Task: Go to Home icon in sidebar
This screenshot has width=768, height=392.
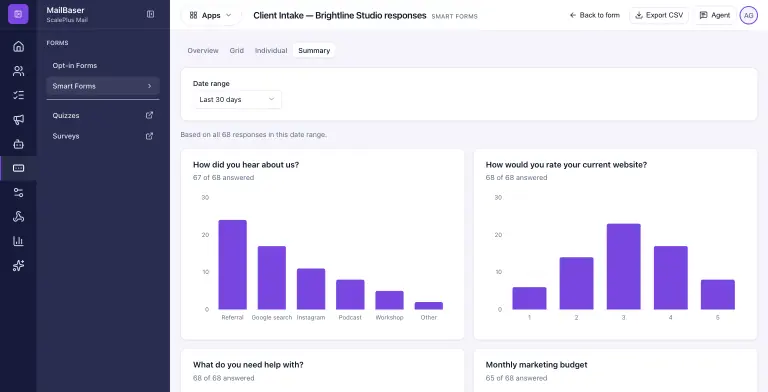Action: click(18, 47)
